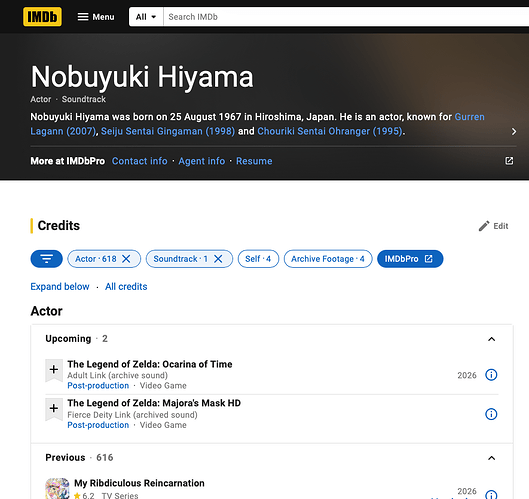The height and width of the screenshot is (499, 529).
Task: Open the All search category dropdown
Action: click(146, 17)
